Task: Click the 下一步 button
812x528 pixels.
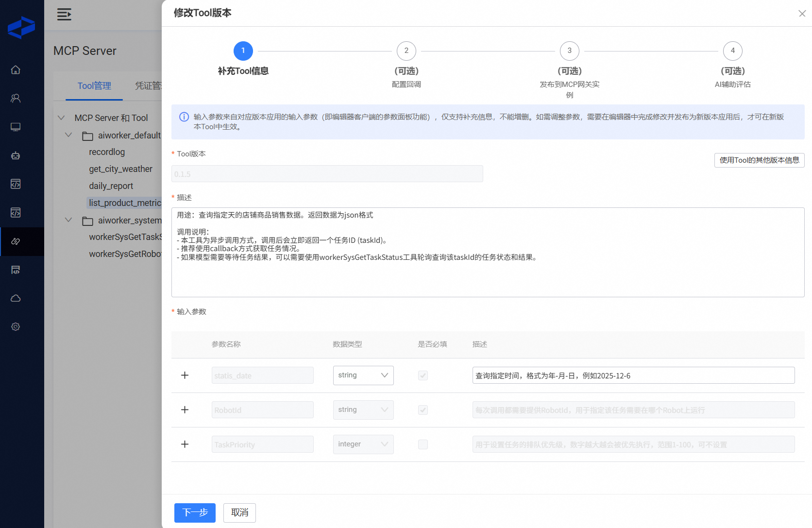Action: click(x=195, y=513)
